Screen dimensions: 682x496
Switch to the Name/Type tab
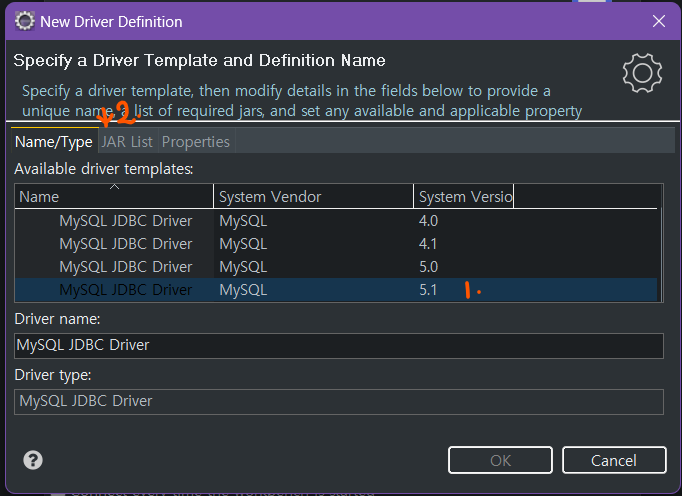click(x=54, y=141)
